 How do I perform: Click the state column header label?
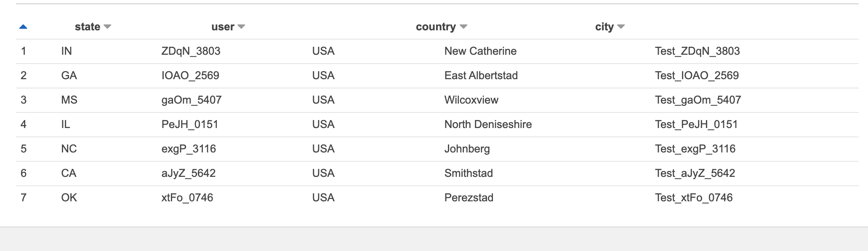point(88,27)
